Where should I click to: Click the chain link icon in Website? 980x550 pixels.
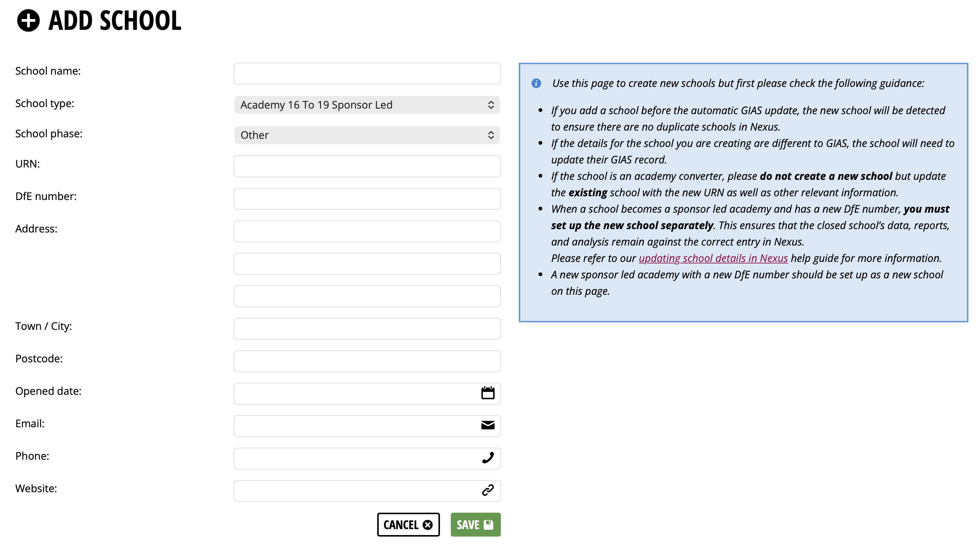tap(488, 490)
